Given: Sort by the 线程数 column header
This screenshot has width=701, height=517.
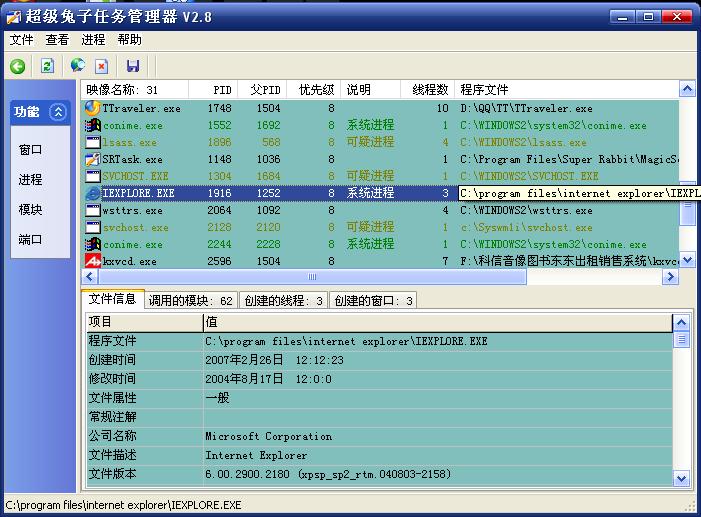Looking at the screenshot, I should click(427, 90).
